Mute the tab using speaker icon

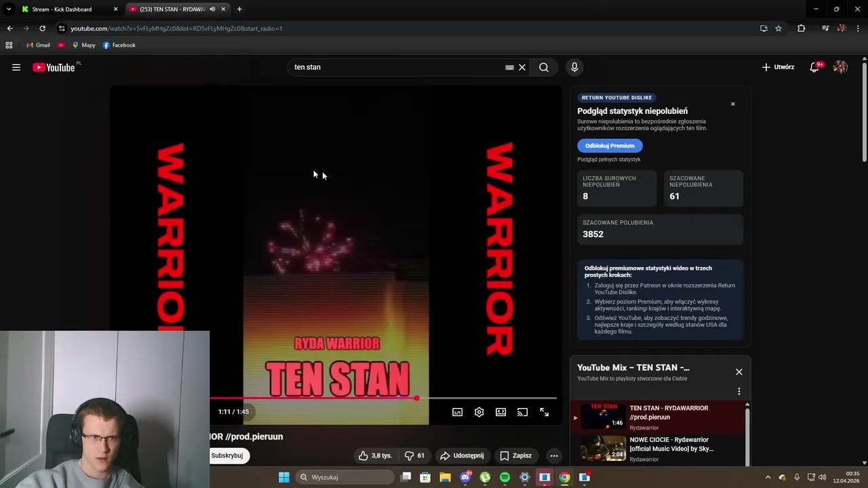[212, 9]
